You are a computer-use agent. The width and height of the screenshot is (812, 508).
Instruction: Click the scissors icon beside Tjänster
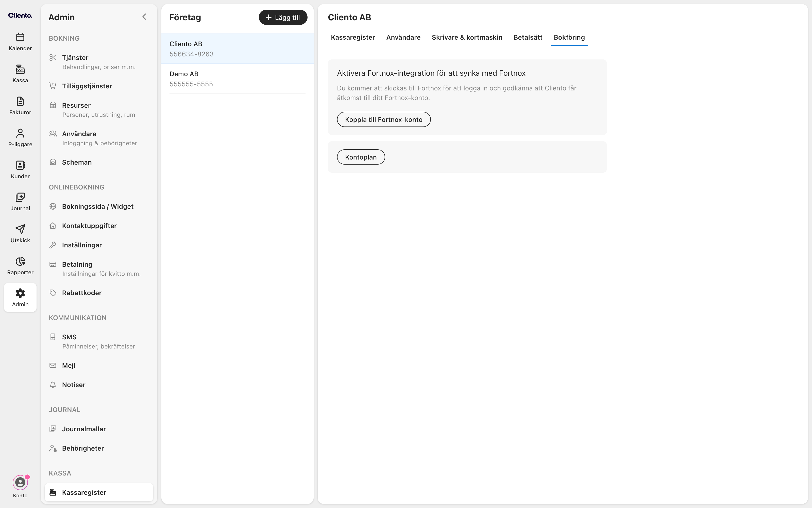coord(53,58)
